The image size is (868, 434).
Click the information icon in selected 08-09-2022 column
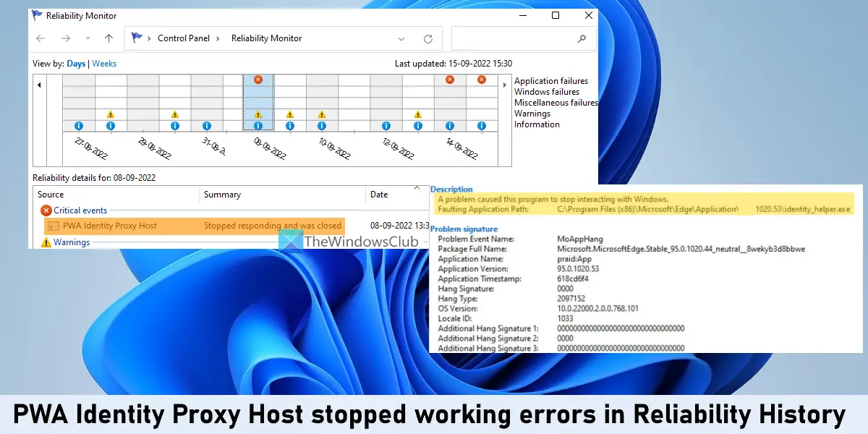coord(258,126)
